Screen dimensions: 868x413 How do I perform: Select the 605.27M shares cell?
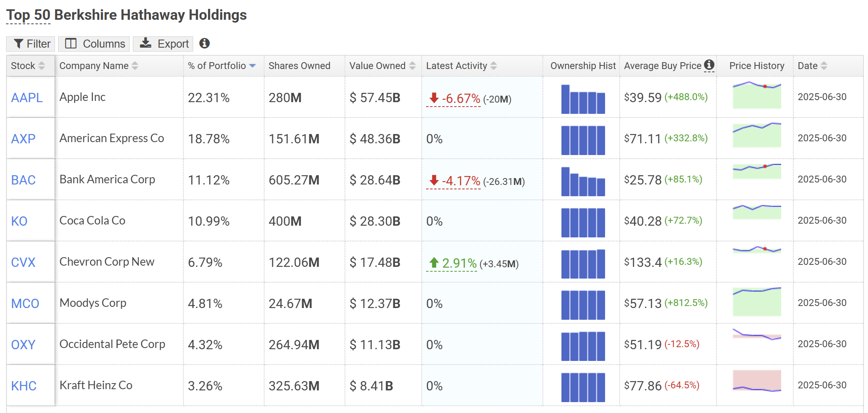(294, 180)
